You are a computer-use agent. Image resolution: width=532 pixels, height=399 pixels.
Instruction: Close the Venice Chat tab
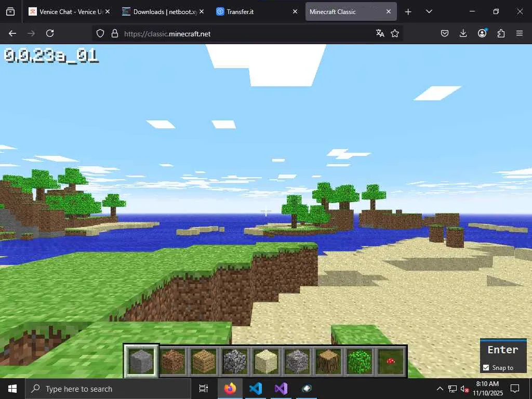tap(108, 11)
